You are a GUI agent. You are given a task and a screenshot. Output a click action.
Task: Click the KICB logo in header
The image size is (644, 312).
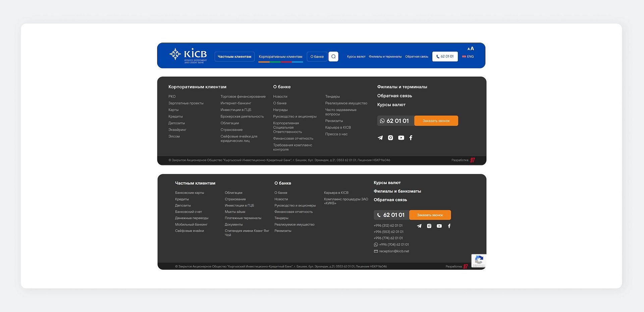(x=188, y=55)
